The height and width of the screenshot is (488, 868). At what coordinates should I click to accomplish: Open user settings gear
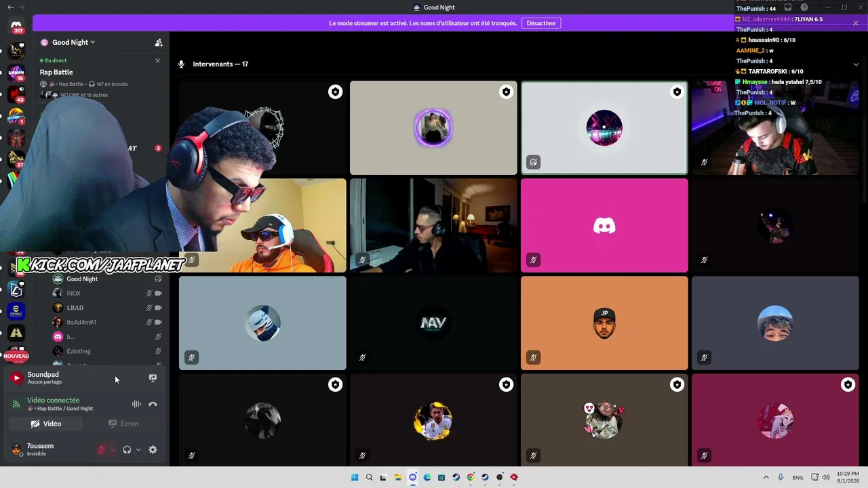click(153, 449)
